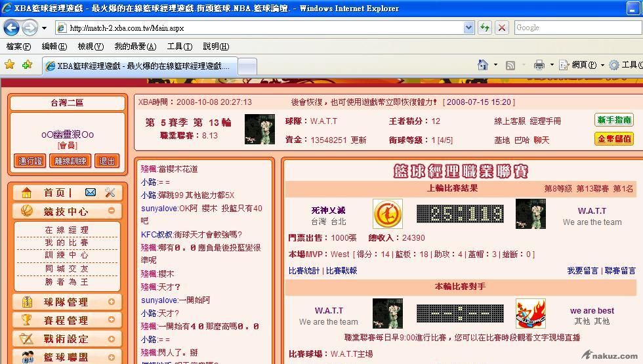Open the address bar URL dropdown
643x364 pixels.
(468, 28)
